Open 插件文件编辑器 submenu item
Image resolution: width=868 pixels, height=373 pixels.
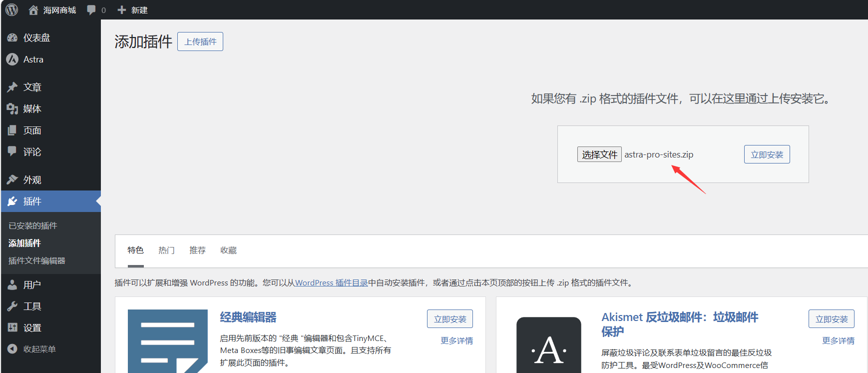point(37,260)
